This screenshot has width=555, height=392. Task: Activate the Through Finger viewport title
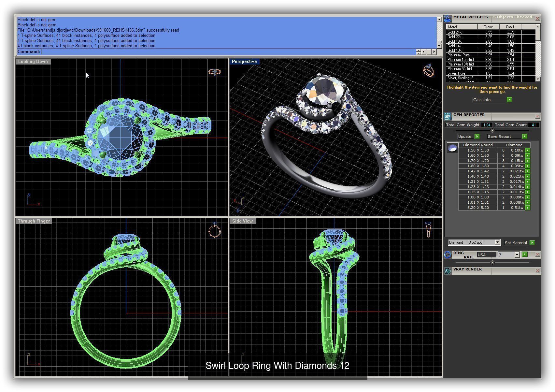point(34,221)
